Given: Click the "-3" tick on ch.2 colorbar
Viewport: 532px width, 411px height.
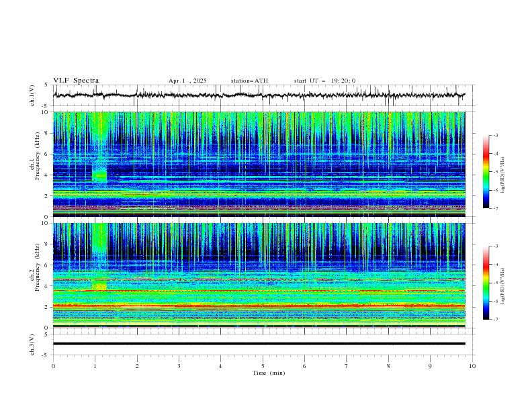Looking at the screenshot, I should pos(495,246).
